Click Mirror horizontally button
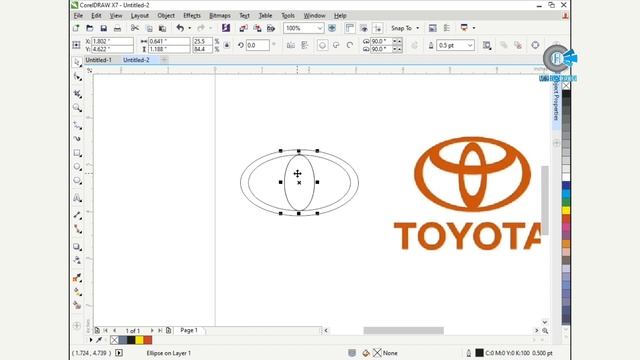Screen dimensions: 640x360 point(291,45)
